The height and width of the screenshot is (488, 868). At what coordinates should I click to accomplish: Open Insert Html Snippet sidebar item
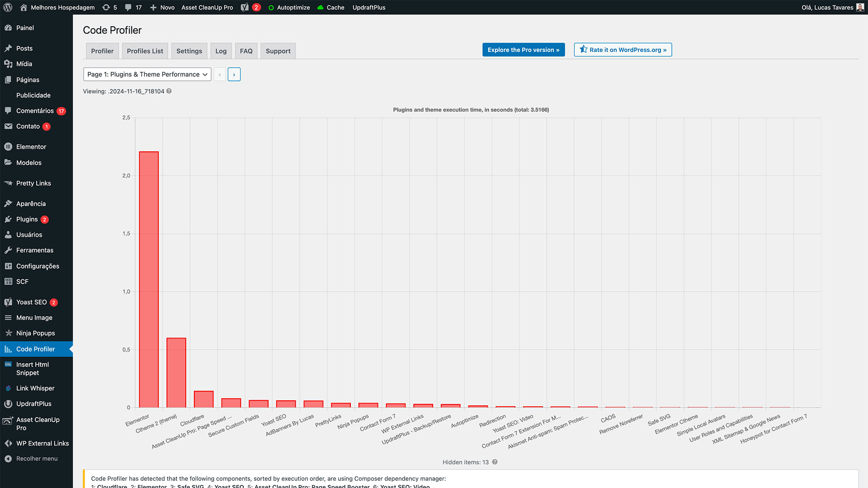tap(36, 369)
